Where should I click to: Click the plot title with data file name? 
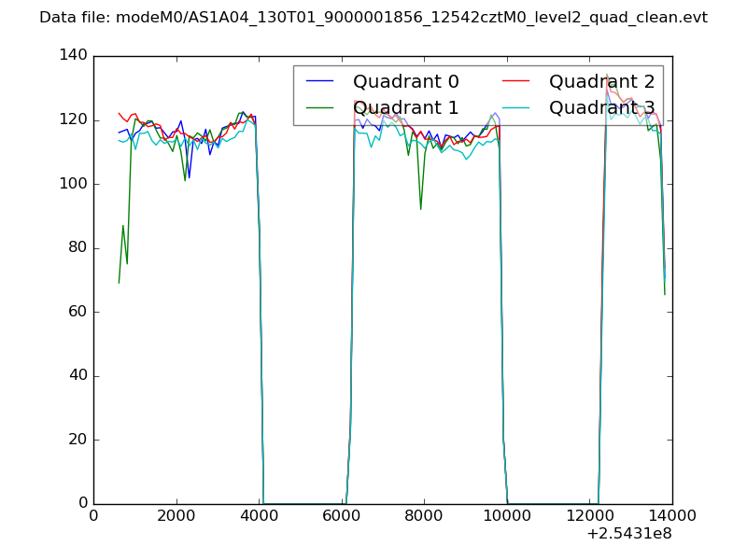(x=373, y=18)
